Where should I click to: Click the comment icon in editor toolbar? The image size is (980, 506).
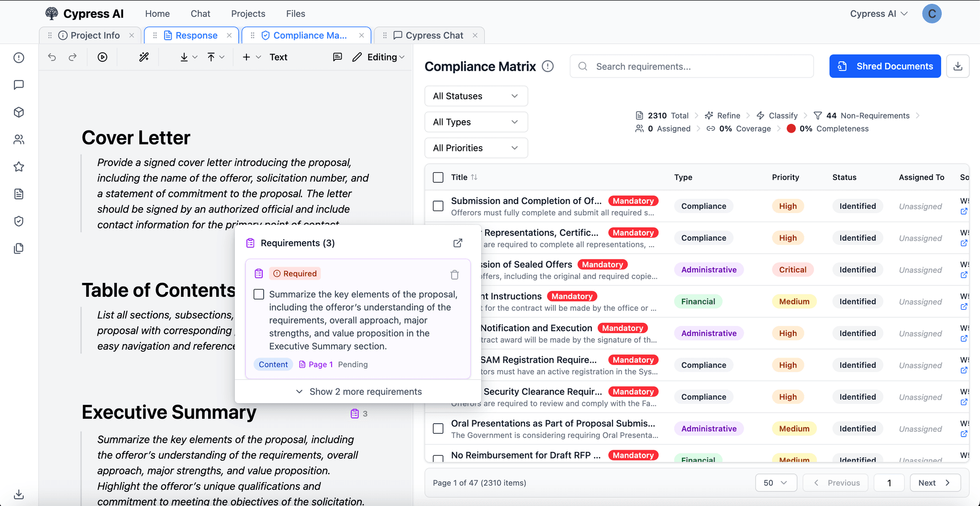[x=337, y=57]
